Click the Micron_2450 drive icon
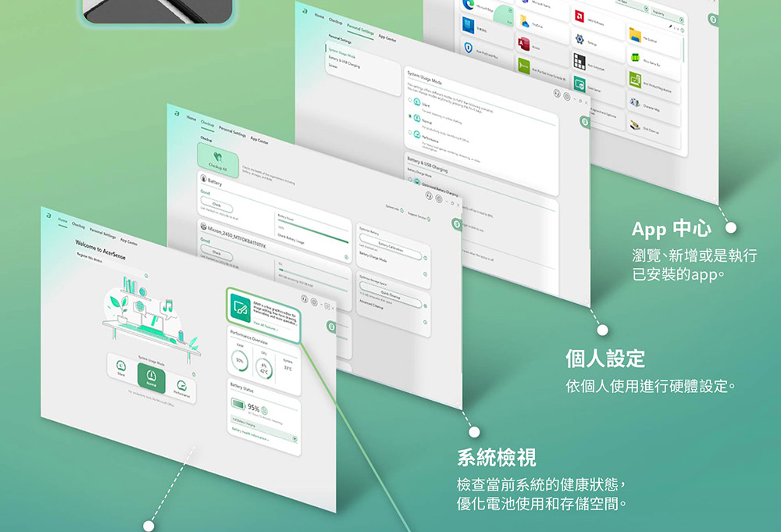 point(203,226)
